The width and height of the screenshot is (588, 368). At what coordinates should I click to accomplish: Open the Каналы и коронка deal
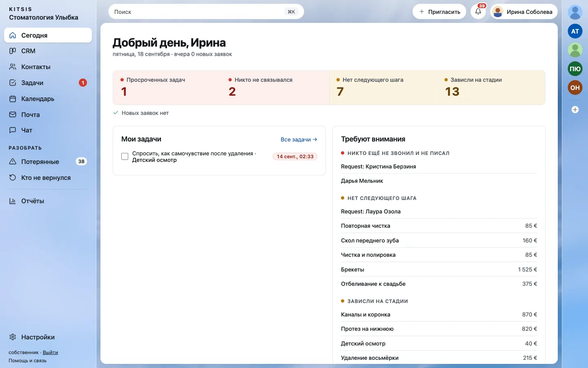(x=439, y=314)
